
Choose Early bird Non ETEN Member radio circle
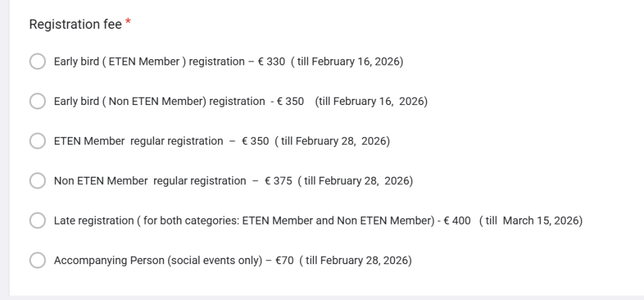point(38,101)
